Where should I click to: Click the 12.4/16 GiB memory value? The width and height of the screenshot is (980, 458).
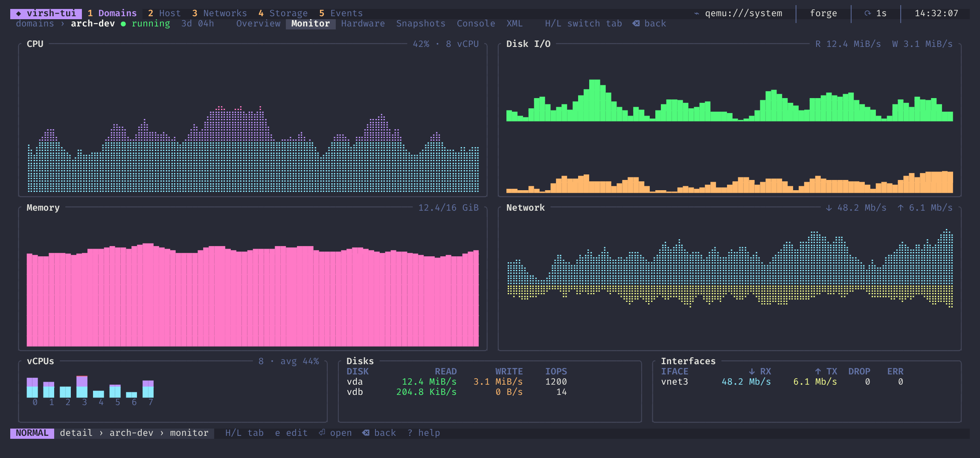[x=448, y=208]
